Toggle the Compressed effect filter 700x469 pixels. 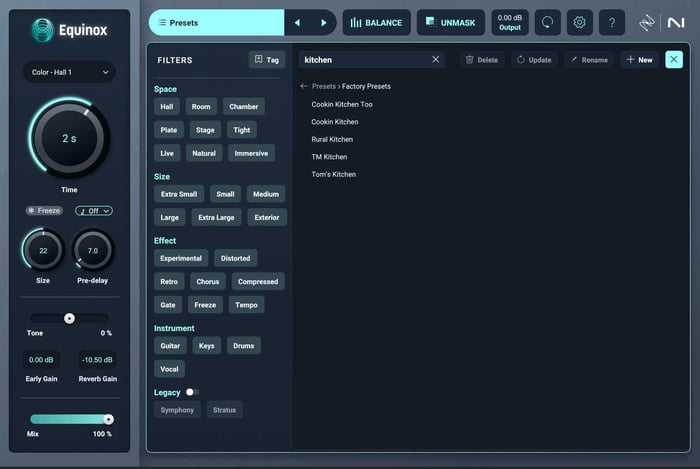click(x=258, y=282)
